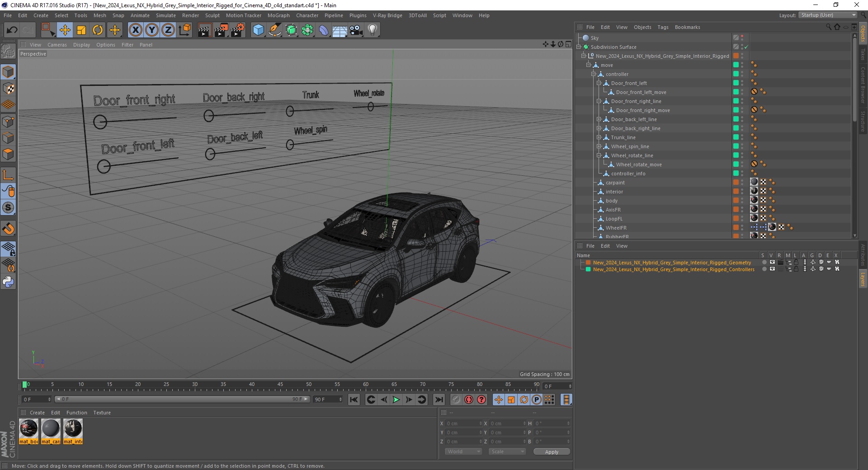This screenshot has width=868, height=470.
Task: Open the V-Ray Bridge menu
Action: [x=387, y=15]
